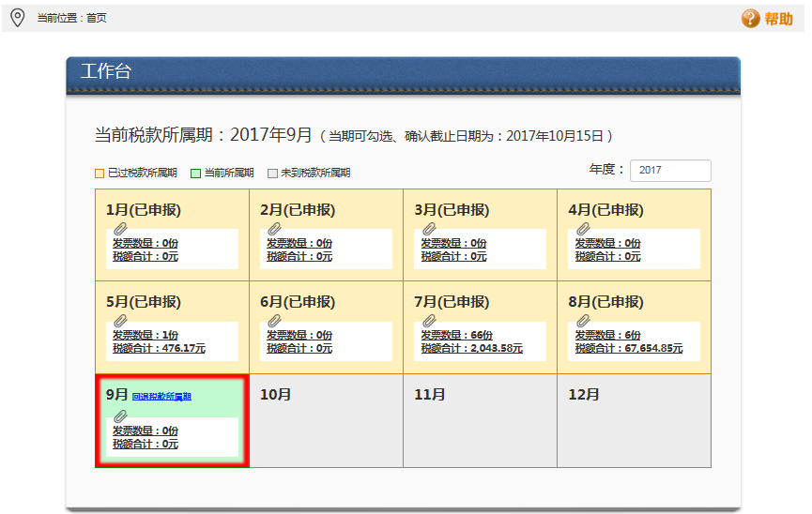Click the paperclip icon in 6月
This screenshot has height=514, width=812.
(274, 321)
